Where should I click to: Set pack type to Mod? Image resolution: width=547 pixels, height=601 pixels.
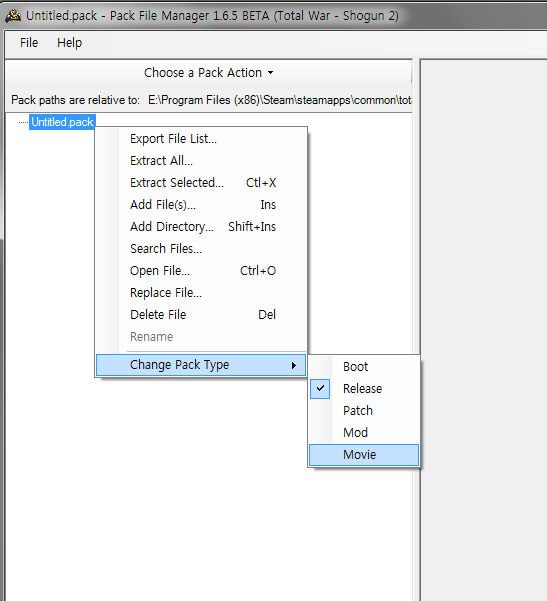coord(364,433)
